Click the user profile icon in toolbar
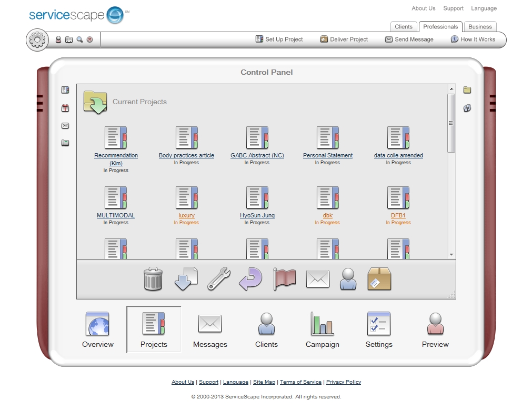 tap(58, 39)
